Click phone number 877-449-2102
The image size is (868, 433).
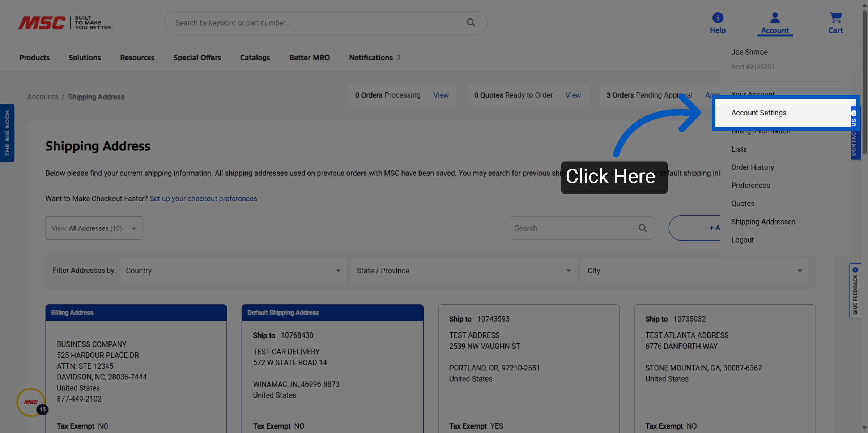pyautogui.click(x=79, y=399)
